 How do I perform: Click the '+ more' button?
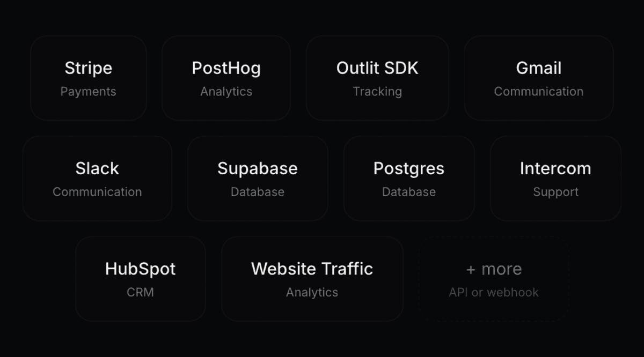(x=493, y=269)
